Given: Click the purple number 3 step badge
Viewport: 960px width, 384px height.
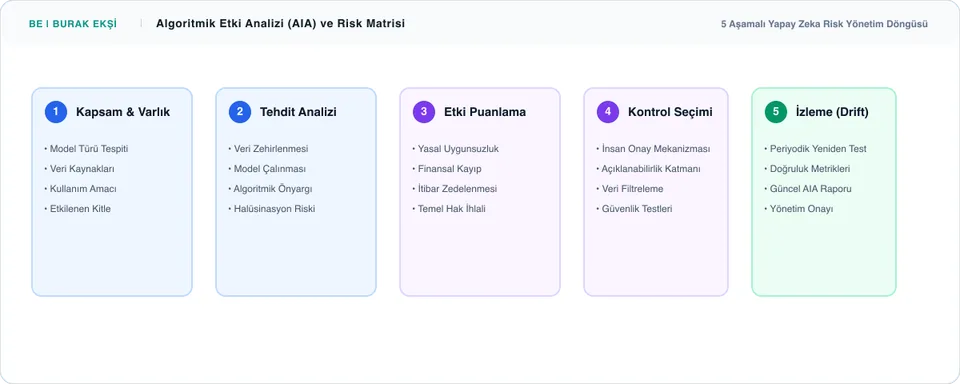Looking at the screenshot, I should pyautogui.click(x=424, y=112).
